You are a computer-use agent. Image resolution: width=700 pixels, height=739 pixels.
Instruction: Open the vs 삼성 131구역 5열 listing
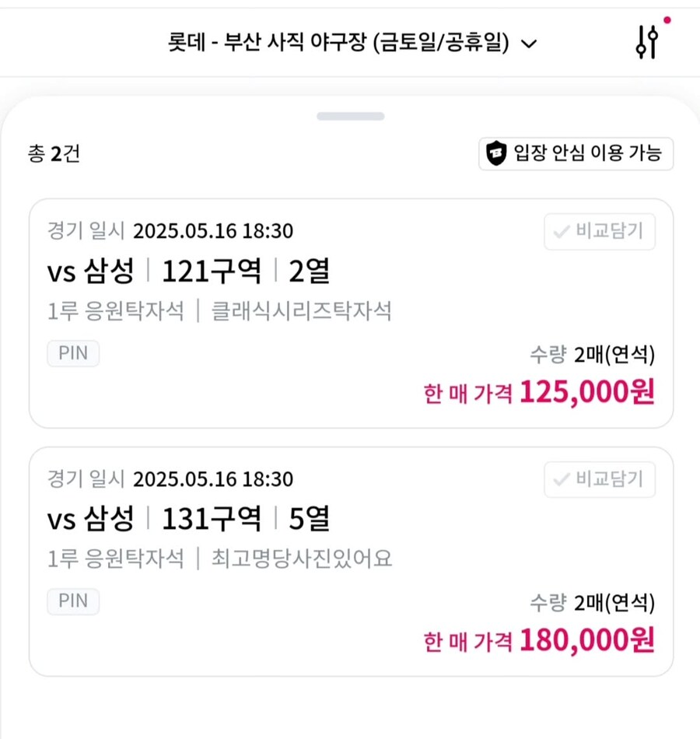point(188,519)
